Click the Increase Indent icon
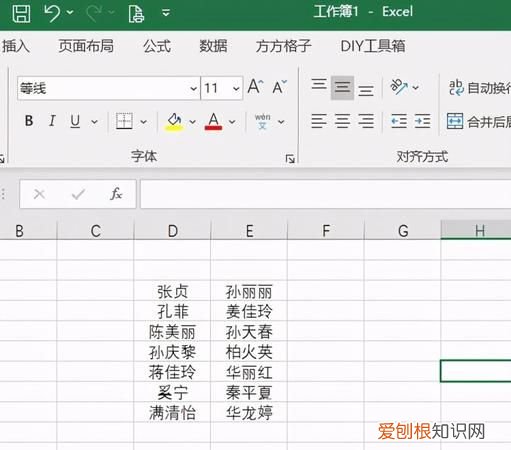 [x=422, y=121]
